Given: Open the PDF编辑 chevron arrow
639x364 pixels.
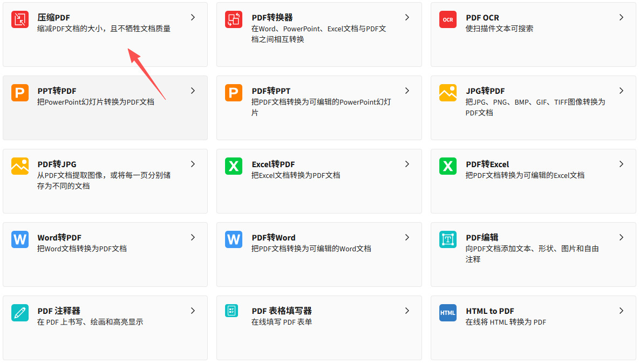Looking at the screenshot, I should pyautogui.click(x=621, y=237).
